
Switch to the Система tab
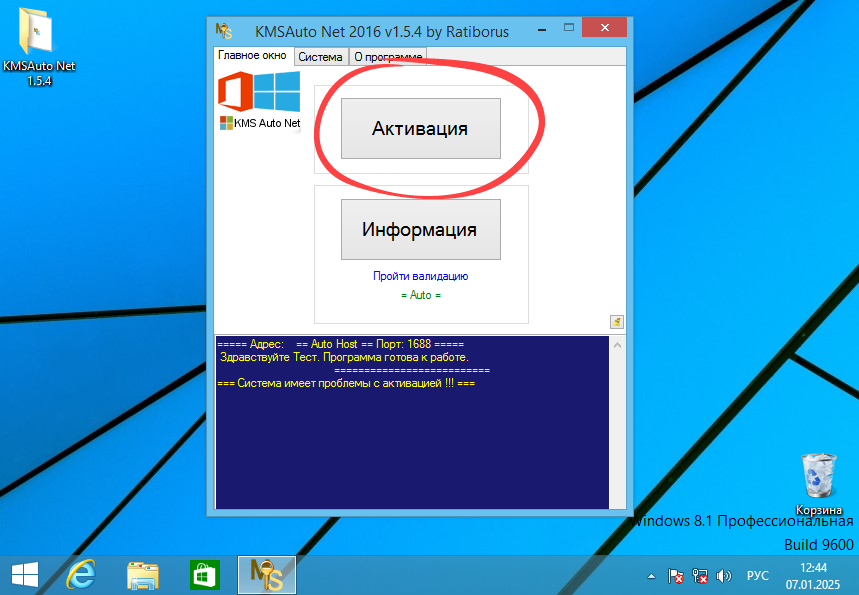tap(320, 57)
